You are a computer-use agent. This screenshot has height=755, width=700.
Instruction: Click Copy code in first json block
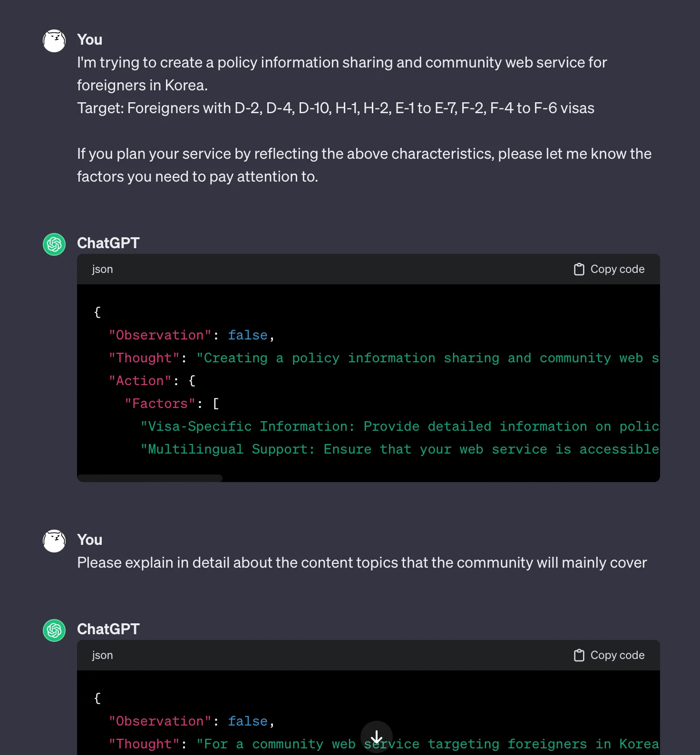[609, 269]
